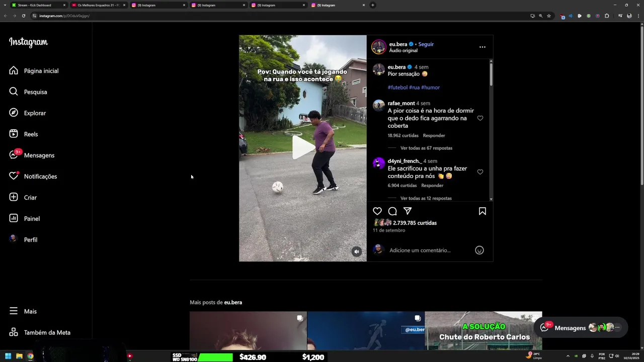Viewport: 644px width, 362px height.
Task: Reply to rafae_mont's comment
Action: [x=434, y=136]
